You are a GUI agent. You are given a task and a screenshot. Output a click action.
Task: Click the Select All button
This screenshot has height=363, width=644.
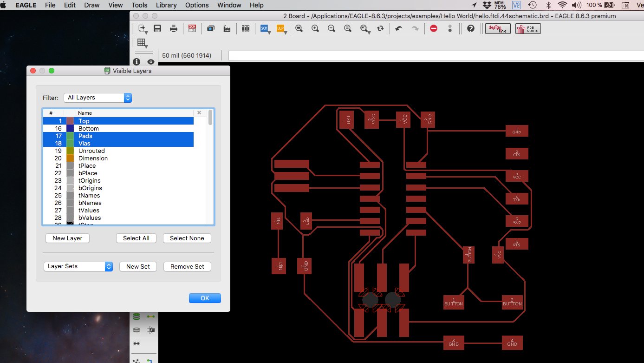tap(136, 238)
